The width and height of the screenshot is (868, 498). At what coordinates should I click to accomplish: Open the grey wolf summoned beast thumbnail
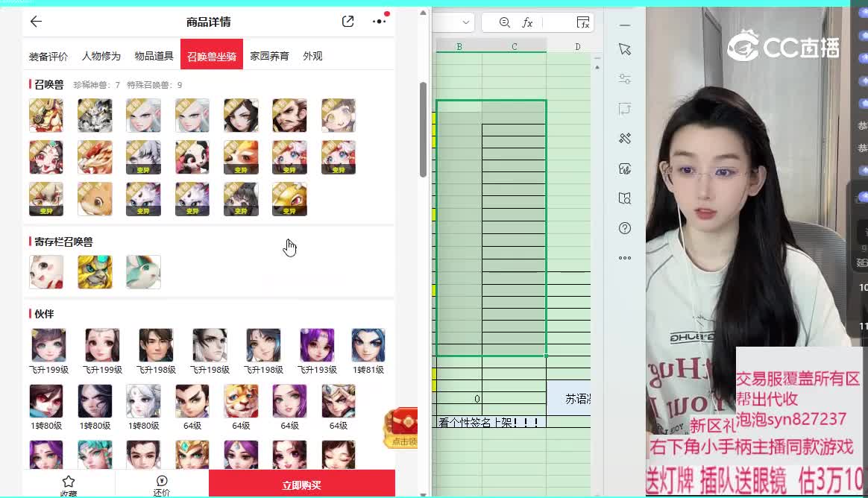click(x=95, y=116)
